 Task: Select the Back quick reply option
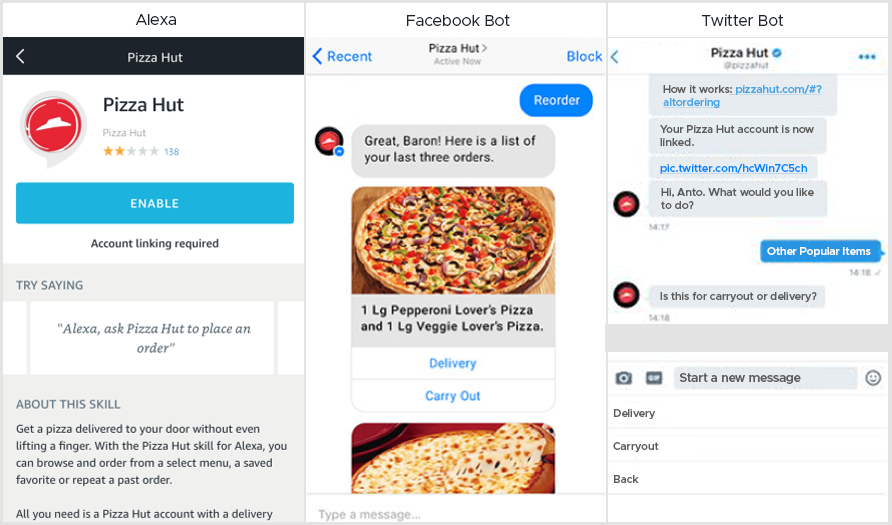pos(748,479)
